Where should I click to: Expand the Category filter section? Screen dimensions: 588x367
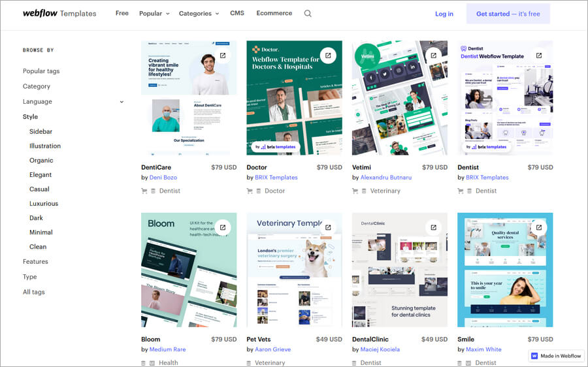point(37,86)
